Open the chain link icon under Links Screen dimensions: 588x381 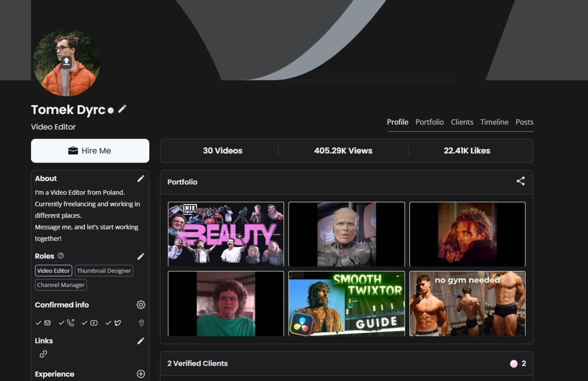click(44, 354)
